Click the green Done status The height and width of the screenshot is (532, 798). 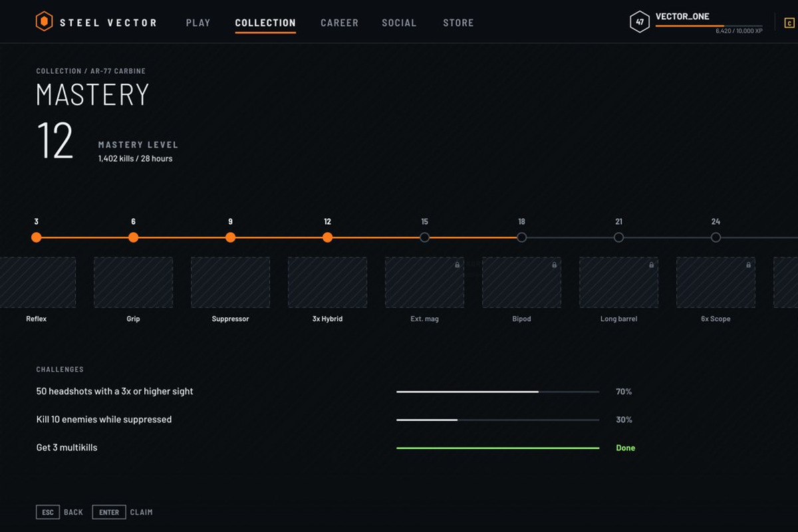pos(625,448)
